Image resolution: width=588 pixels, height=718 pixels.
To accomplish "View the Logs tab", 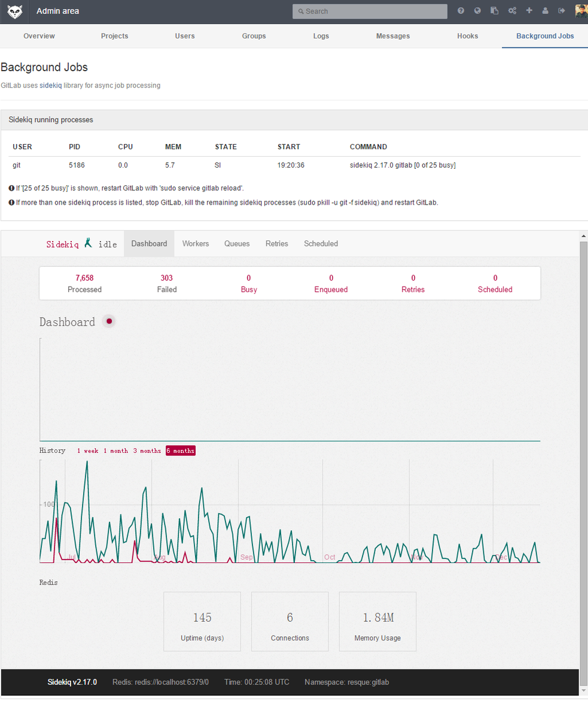I will [321, 36].
